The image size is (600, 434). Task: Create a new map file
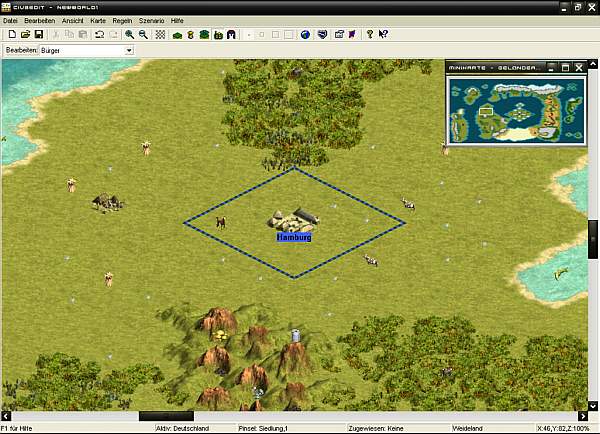click(x=11, y=34)
